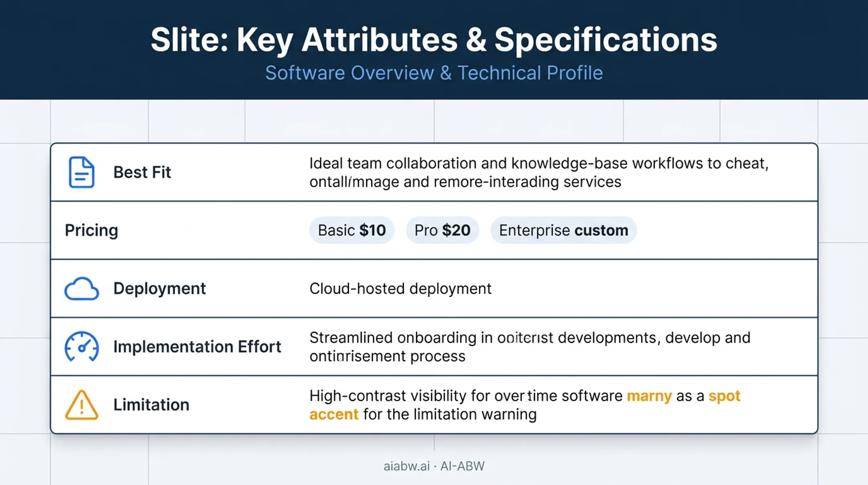Click the 'aiabw.ai · AI-ABW' footer text
This screenshot has height=485, width=868.
tap(434, 466)
